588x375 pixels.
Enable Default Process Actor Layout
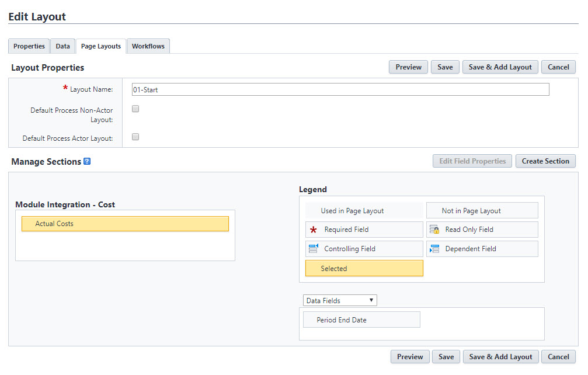tap(135, 137)
